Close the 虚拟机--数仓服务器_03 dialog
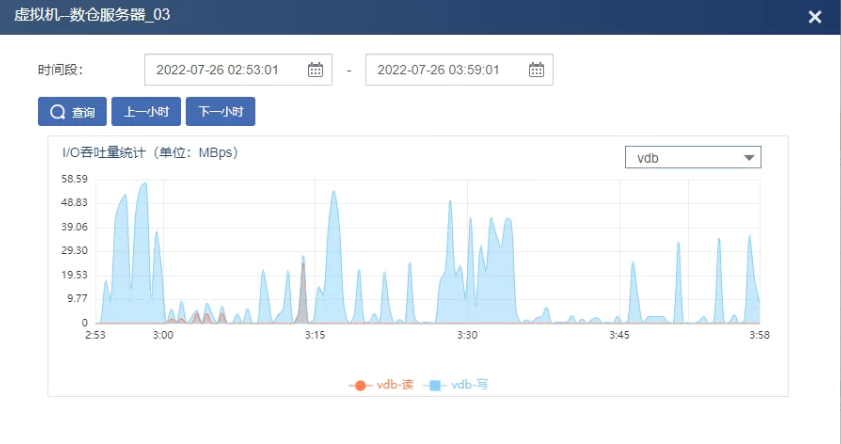 tap(815, 17)
